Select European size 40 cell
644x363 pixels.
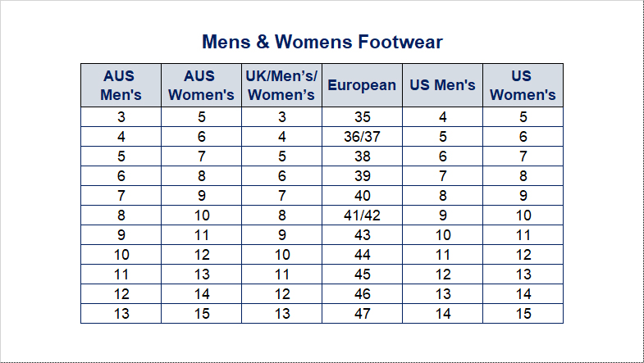[362, 196]
